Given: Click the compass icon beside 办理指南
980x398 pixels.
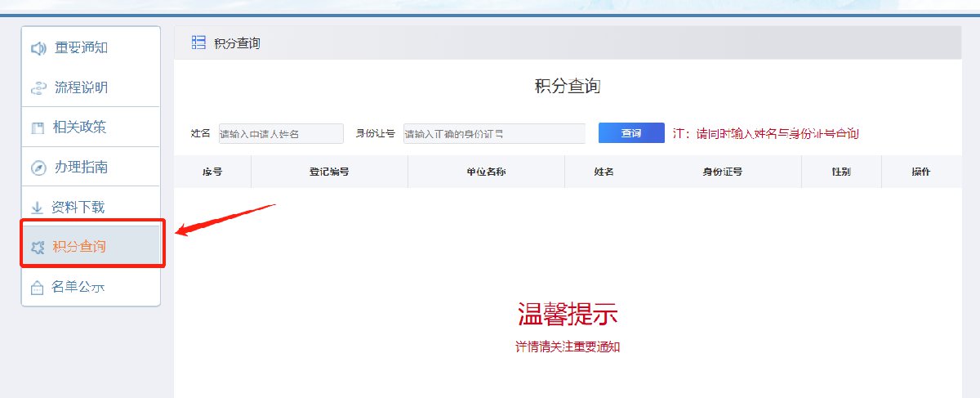Looking at the screenshot, I should pyautogui.click(x=38, y=168).
